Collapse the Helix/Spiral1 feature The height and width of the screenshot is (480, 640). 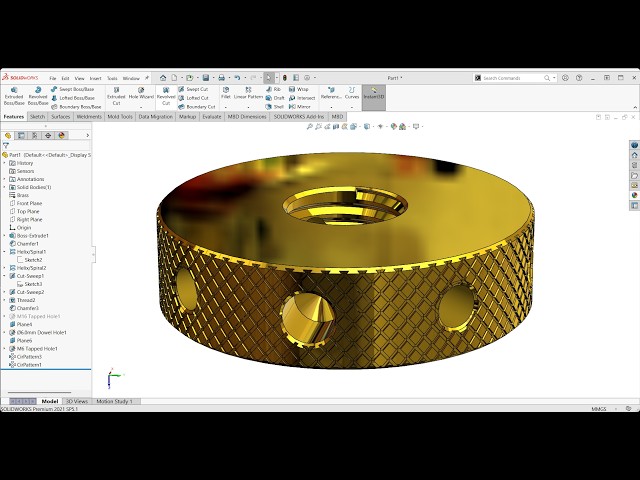tap(4, 252)
